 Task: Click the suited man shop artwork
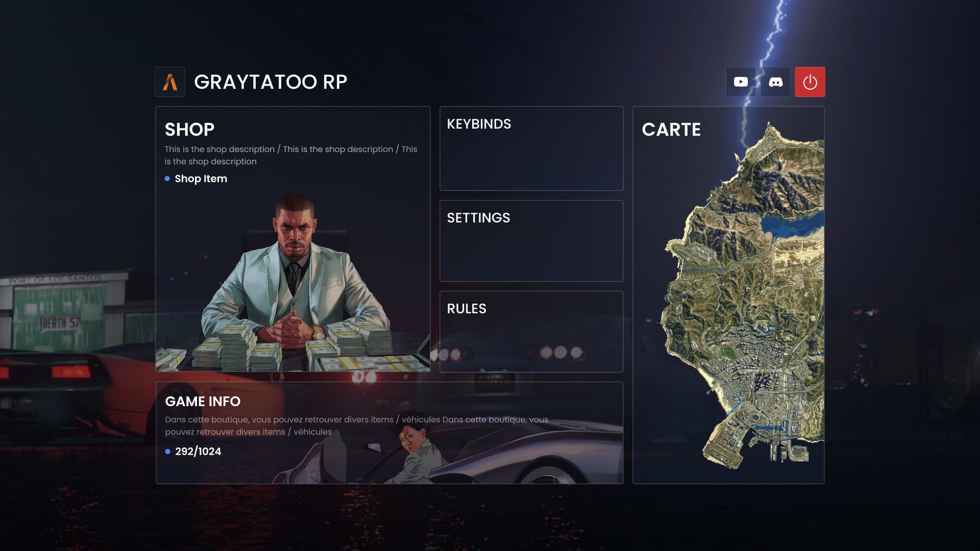click(x=293, y=283)
